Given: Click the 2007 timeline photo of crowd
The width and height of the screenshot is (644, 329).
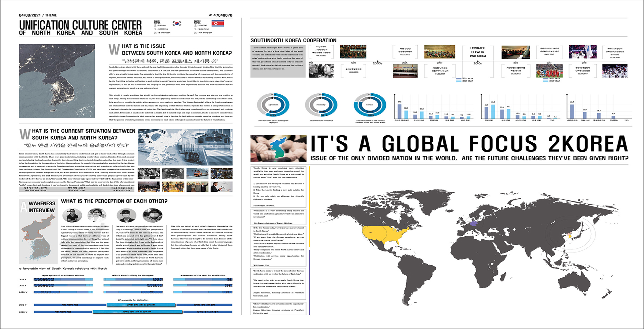Looking at the screenshot, I should point(439,52).
